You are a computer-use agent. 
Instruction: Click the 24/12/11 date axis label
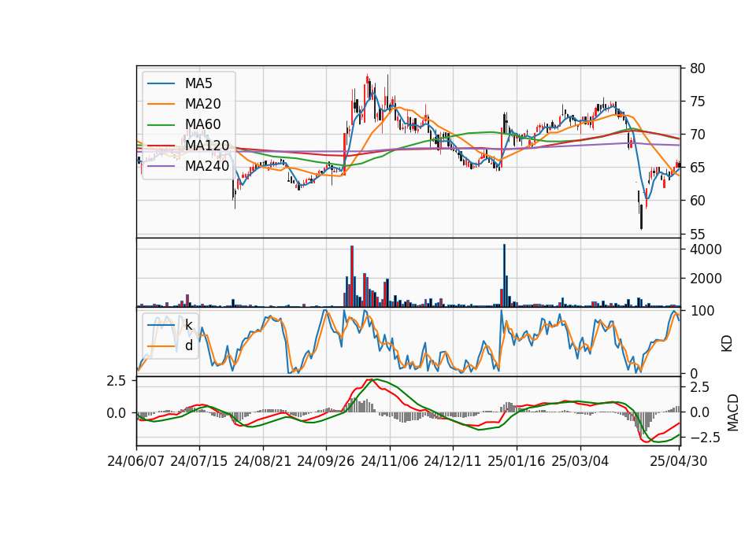pos(453,461)
